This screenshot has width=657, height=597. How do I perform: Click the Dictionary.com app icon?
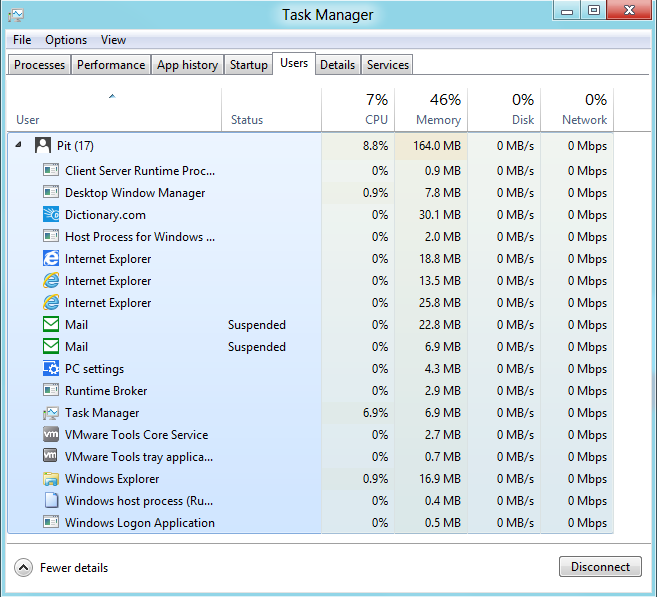(x=51, y=214)
